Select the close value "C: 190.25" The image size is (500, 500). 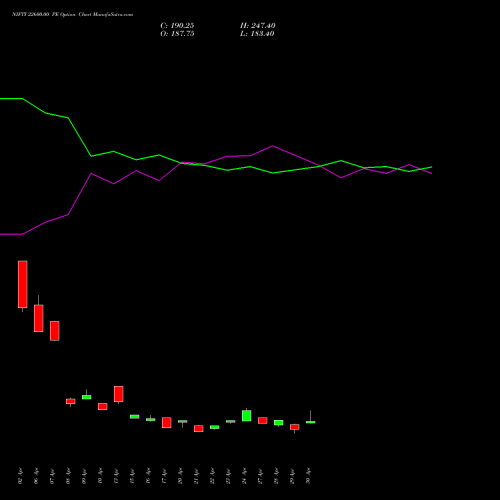[x=177, y=26]
